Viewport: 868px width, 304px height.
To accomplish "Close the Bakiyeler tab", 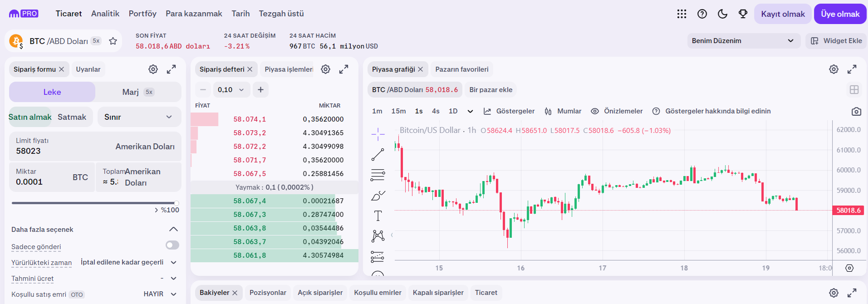I will pyautogui.click(x=235, y=293).
